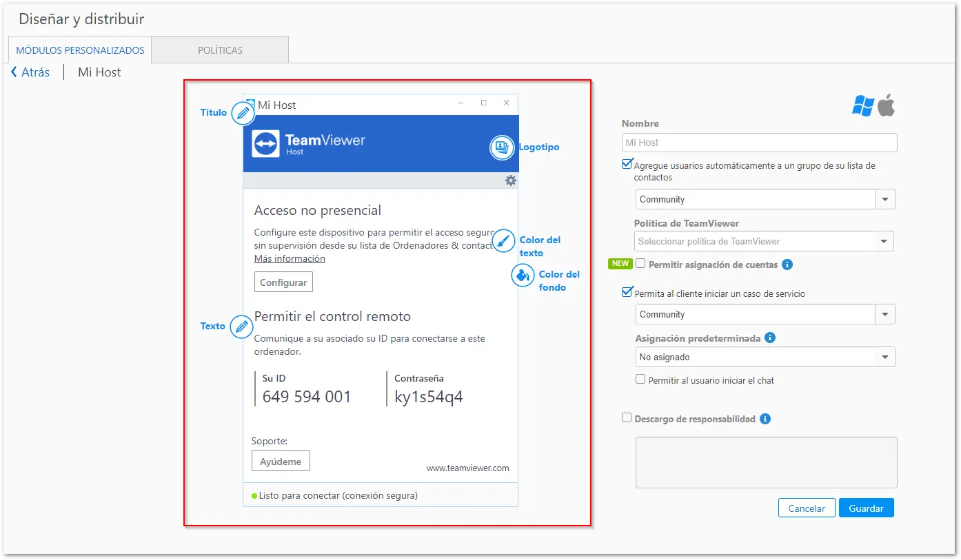Toggle Agregue usuarios automáticamente checkbox
Viewport: 961px width, 560px height.
click(x=627, y=164)
